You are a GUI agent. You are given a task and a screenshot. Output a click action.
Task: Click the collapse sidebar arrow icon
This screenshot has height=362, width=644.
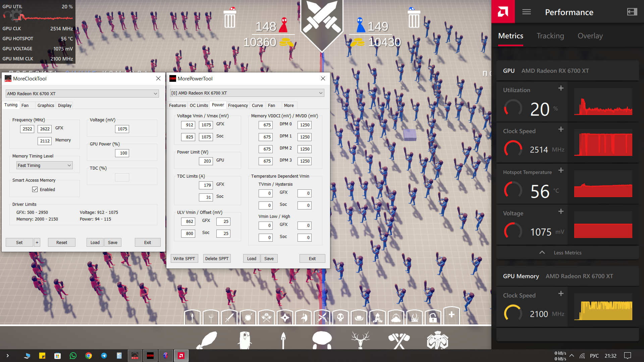point(632,12)
